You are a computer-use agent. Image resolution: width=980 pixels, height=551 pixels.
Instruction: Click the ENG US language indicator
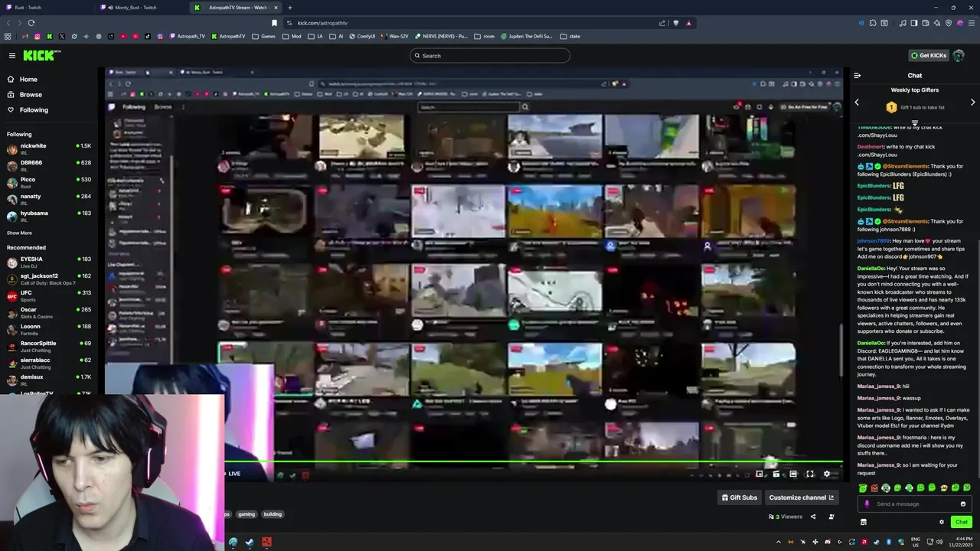click(916, 543)
